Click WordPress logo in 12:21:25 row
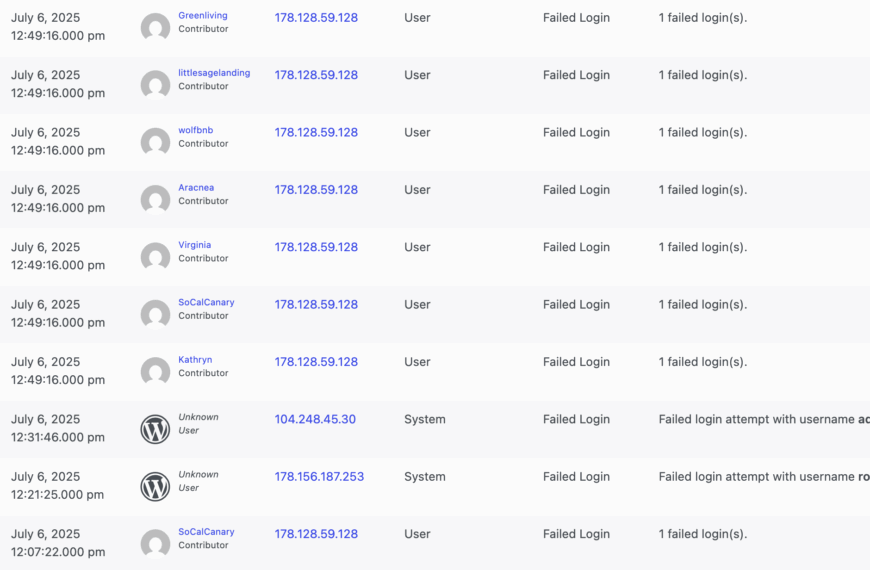Viewport: 870px width, 570px height. click(155, 486)
